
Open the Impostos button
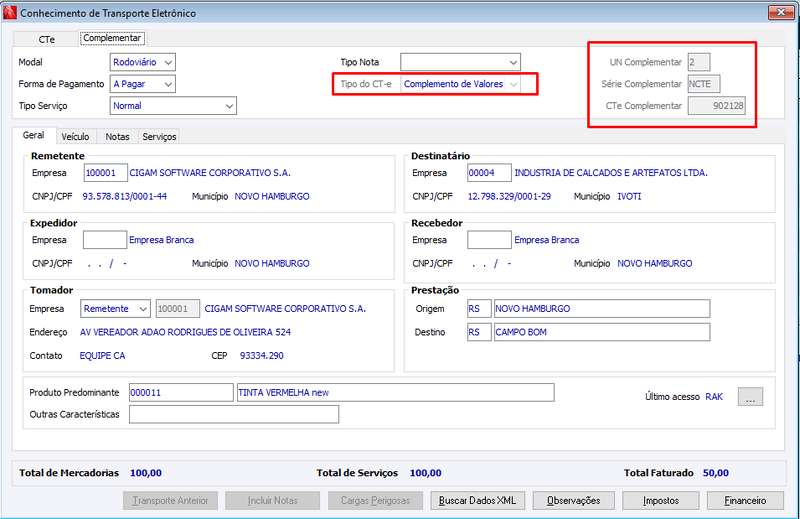pos(661,501)
